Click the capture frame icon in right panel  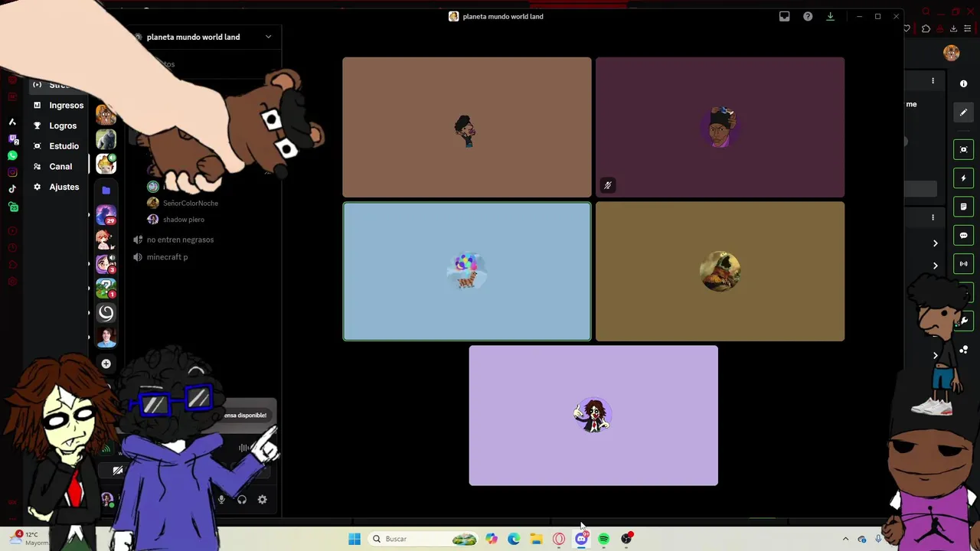[964, 149]
